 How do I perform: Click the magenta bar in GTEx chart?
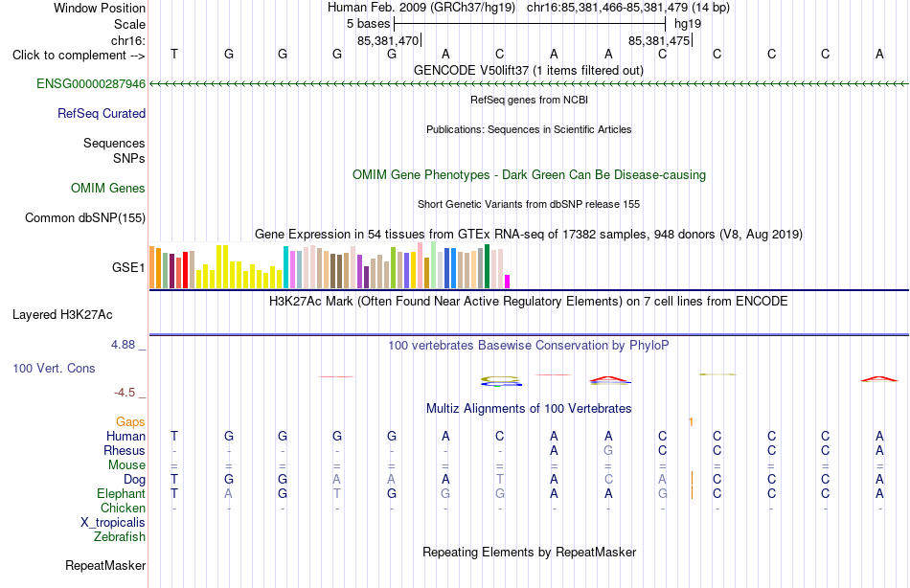click(507, 282)
